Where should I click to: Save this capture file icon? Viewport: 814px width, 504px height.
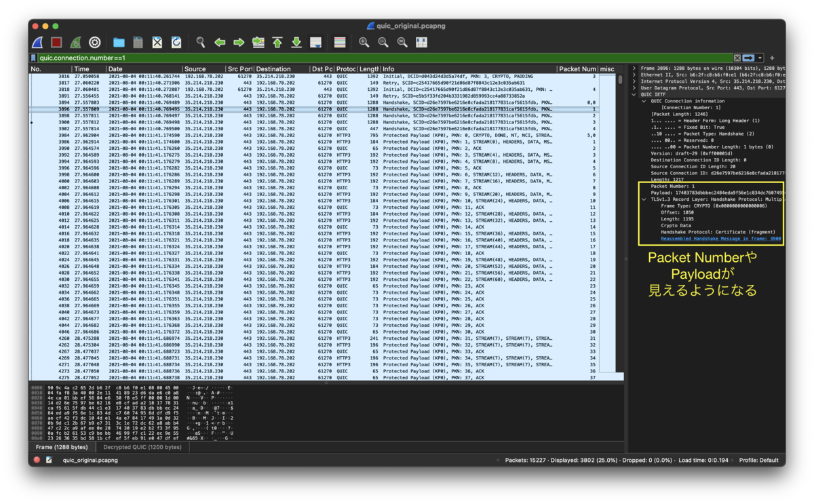[138, 43]
